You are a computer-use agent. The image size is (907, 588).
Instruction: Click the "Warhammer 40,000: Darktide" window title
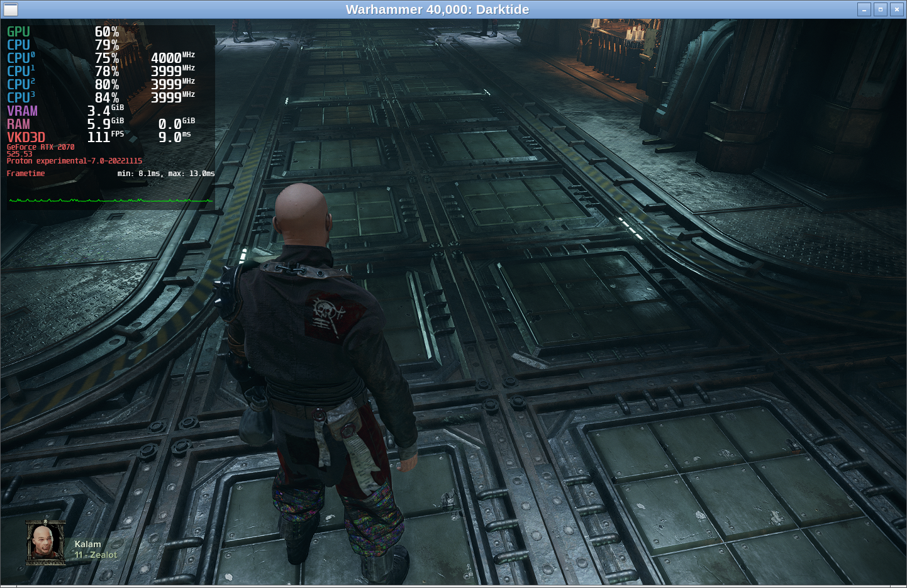(x=437, y=9)
